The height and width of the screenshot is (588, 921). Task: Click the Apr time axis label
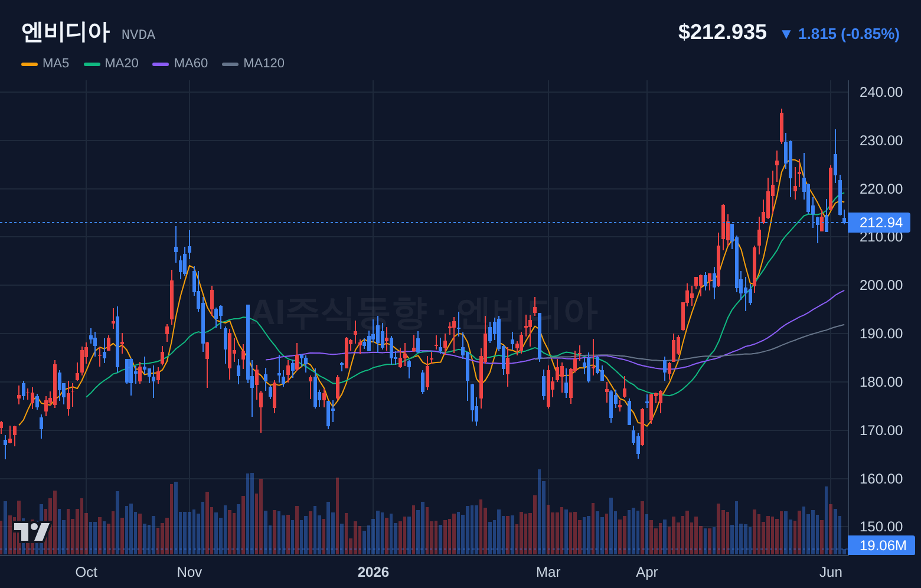click(x=647, y=572)
